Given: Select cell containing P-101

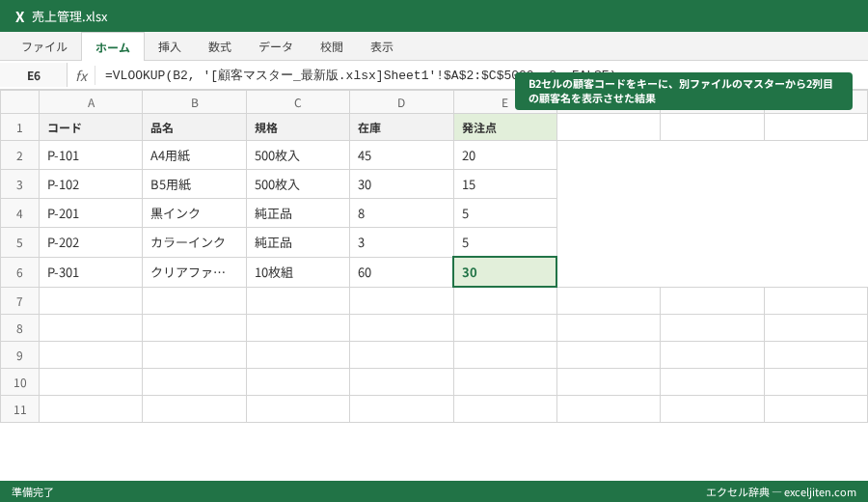Looking at the screenshot, I should 91,155.
